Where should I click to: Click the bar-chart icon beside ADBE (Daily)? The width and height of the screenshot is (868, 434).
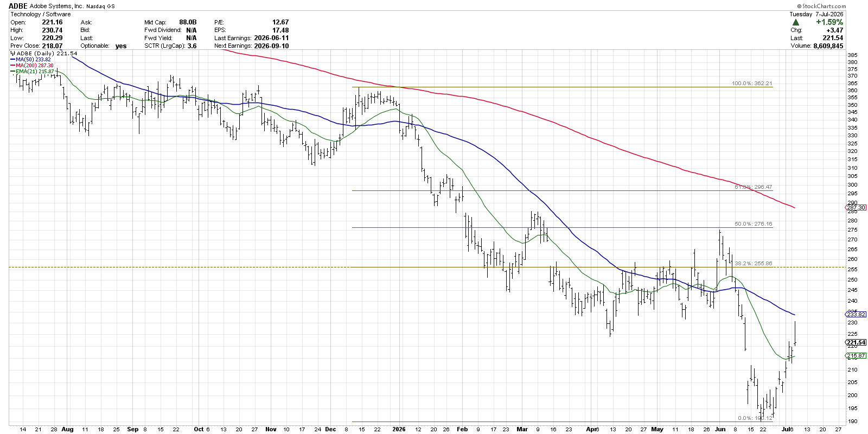pyautogui.click(x=12, y=54)
